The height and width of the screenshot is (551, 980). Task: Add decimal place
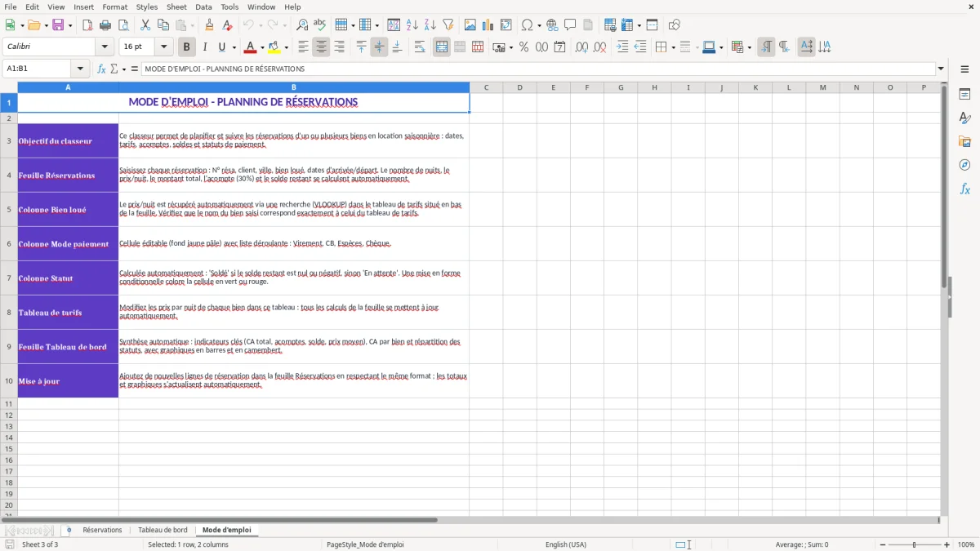581,47
